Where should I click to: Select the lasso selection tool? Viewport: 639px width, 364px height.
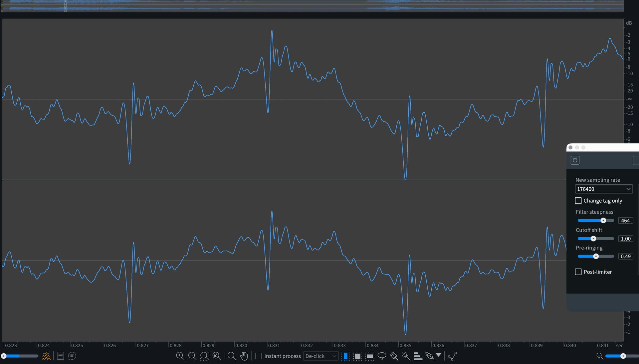(382, 356)
